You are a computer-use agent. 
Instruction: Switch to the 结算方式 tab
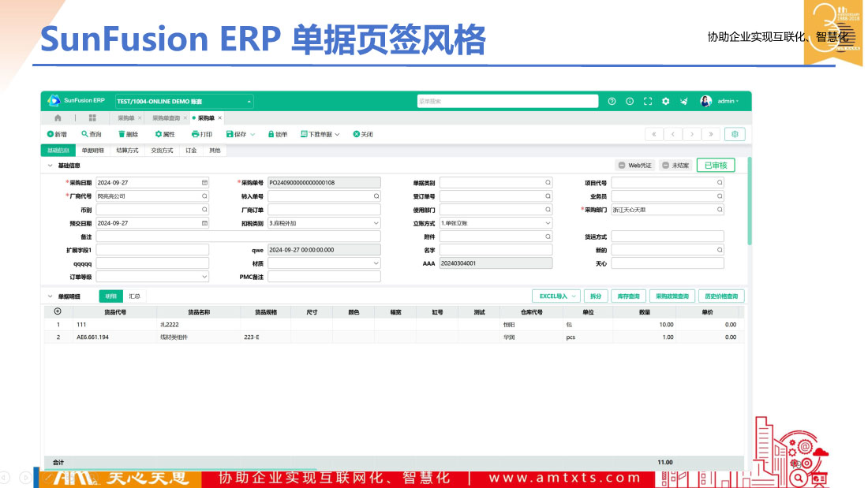[127, 150]
